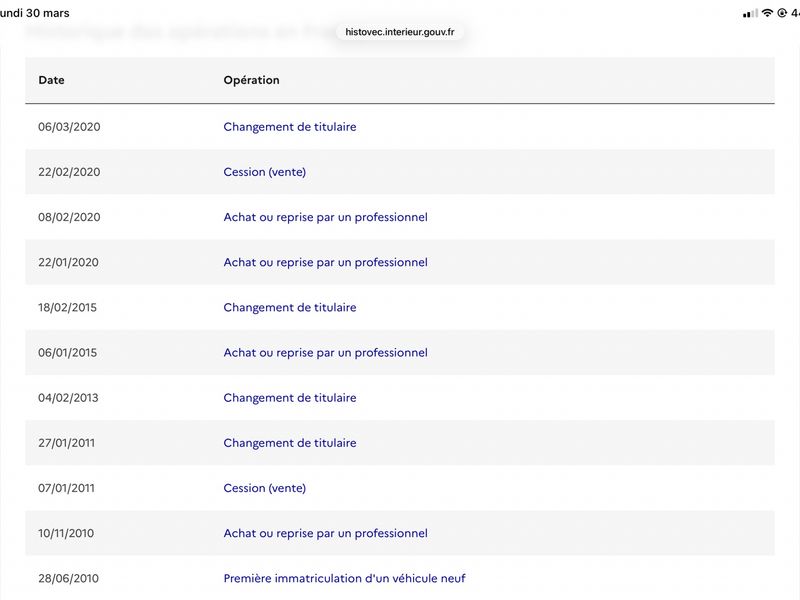Open Première immatriculation d'un véhicule neuf
This screenshot has width=800, height=600.
[344, 578]
